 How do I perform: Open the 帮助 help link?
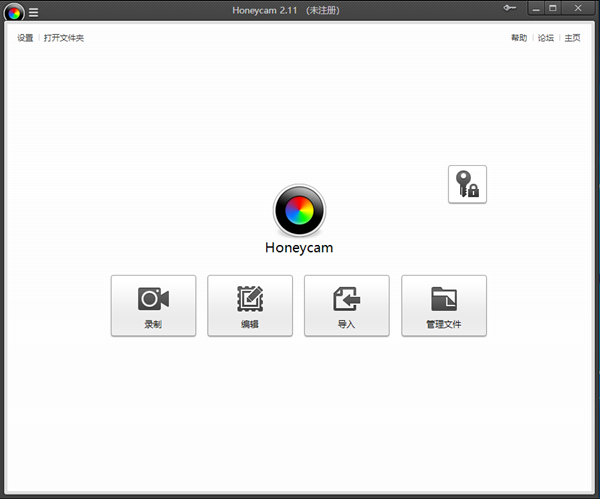(519, 38)
